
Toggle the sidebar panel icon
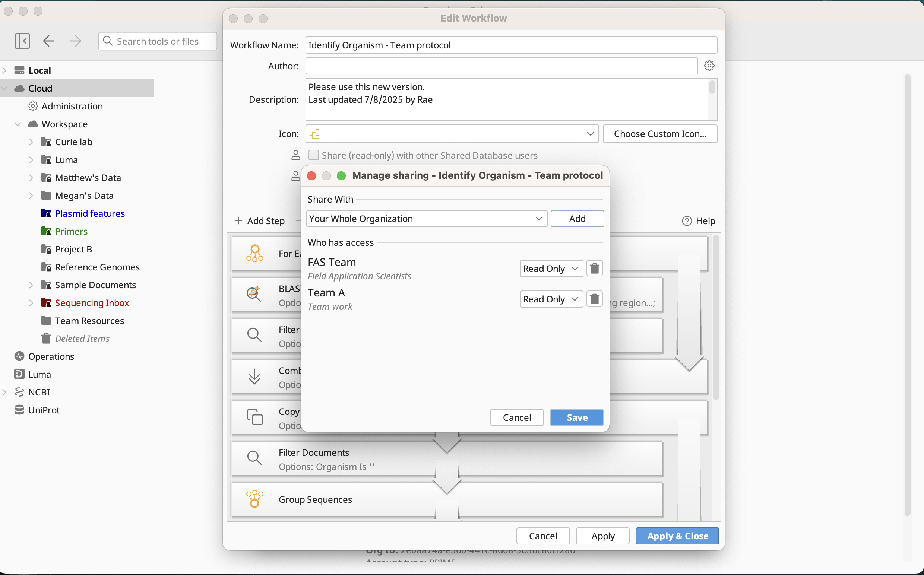22,41
